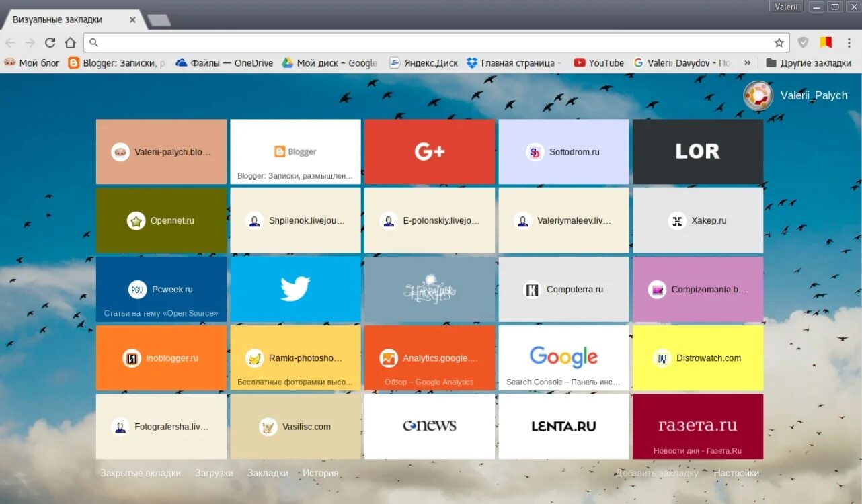Image resolution: width=862 pixels, height=504 pixels.
Task: Open the Distrowatch.com tile
Action: (x=698, y=358)
